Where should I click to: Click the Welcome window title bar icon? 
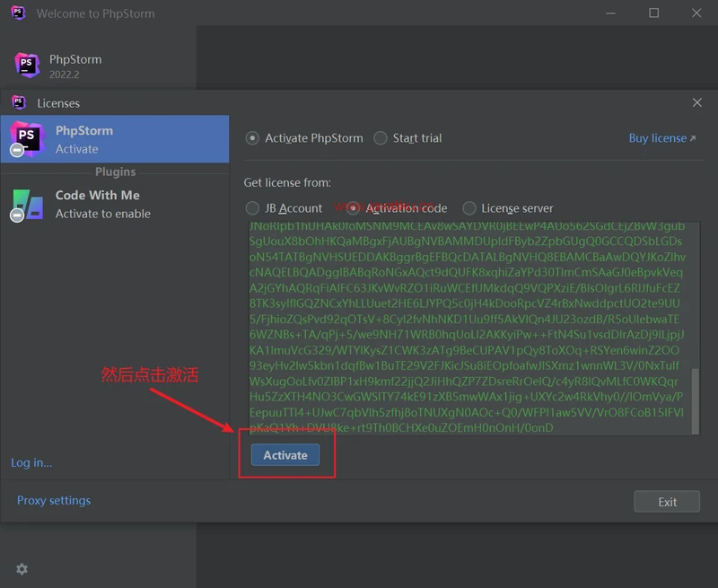[x=18, y=13]
